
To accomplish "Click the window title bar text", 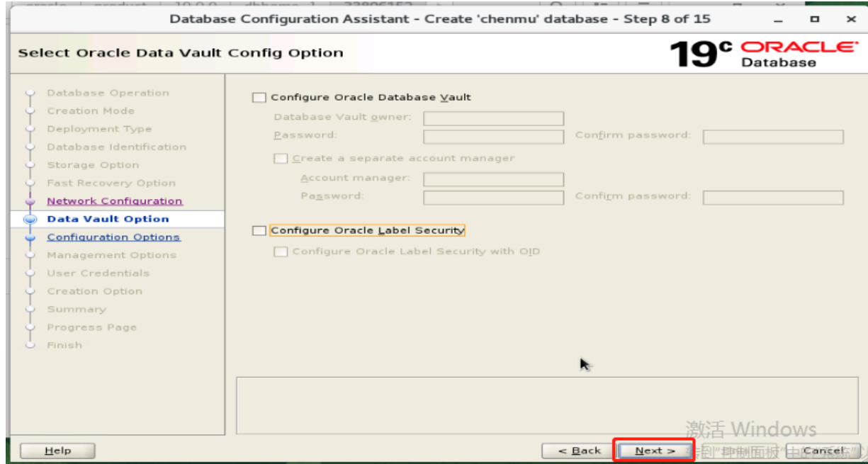I will (440, 18).
